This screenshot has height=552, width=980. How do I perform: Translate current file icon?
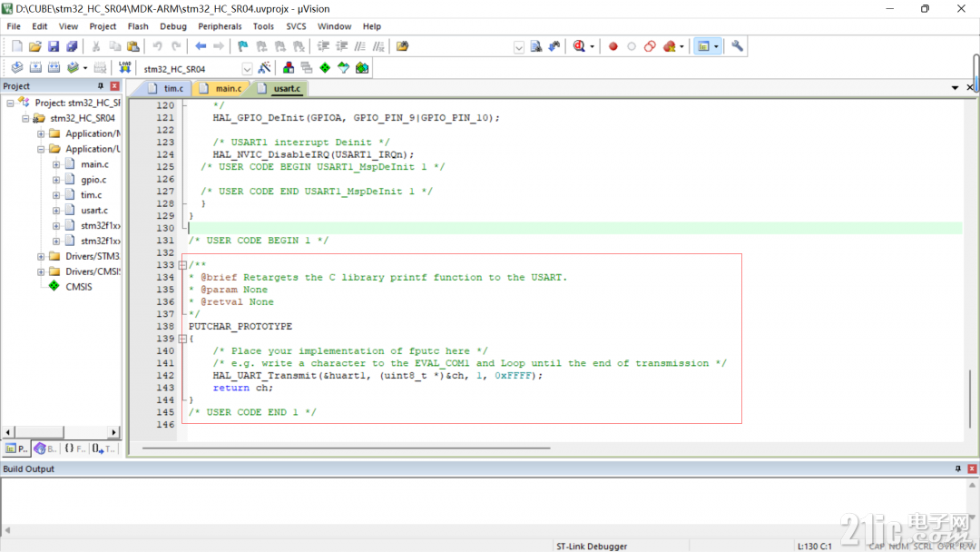click(x=17, y=67)
